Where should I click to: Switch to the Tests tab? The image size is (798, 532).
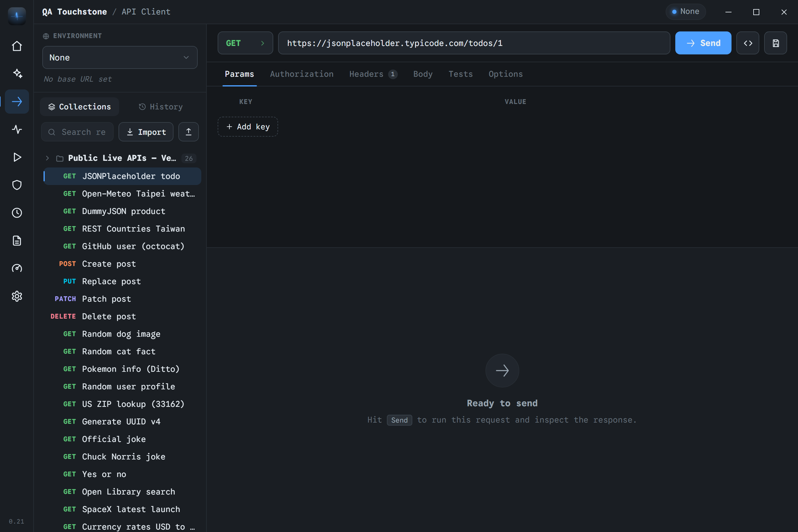[460, 74]
